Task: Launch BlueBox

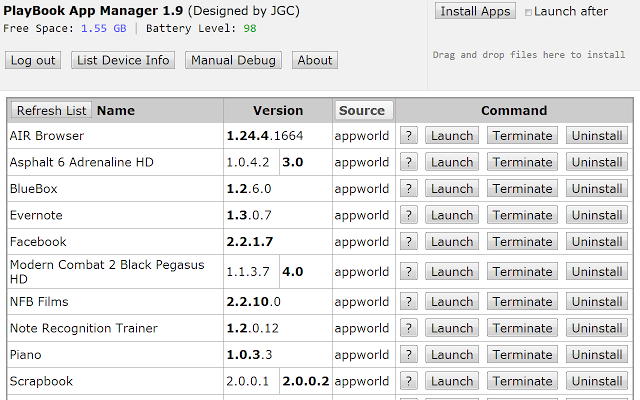Action: 452,189
